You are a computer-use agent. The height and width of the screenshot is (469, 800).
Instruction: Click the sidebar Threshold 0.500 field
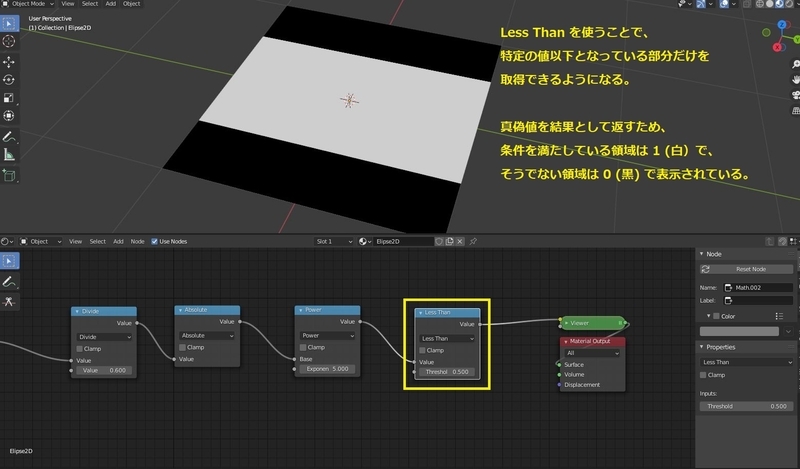[x=747, y=406]
